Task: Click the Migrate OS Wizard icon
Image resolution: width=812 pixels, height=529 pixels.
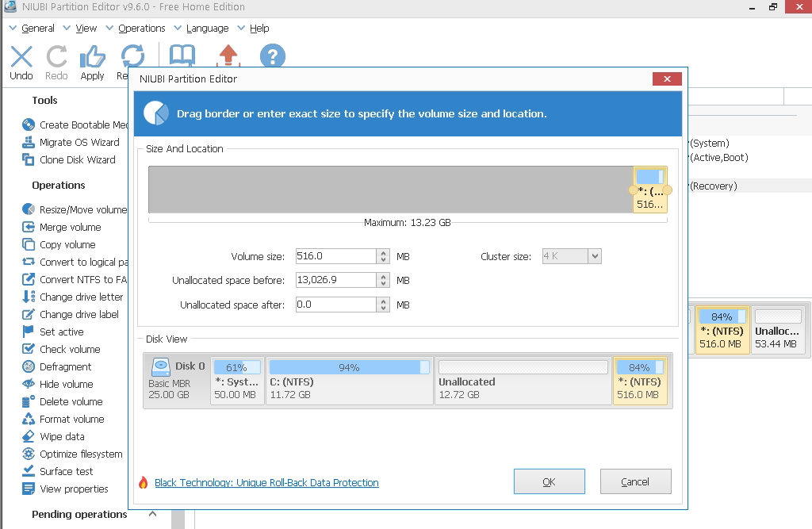Action: [x=28, y=143]
